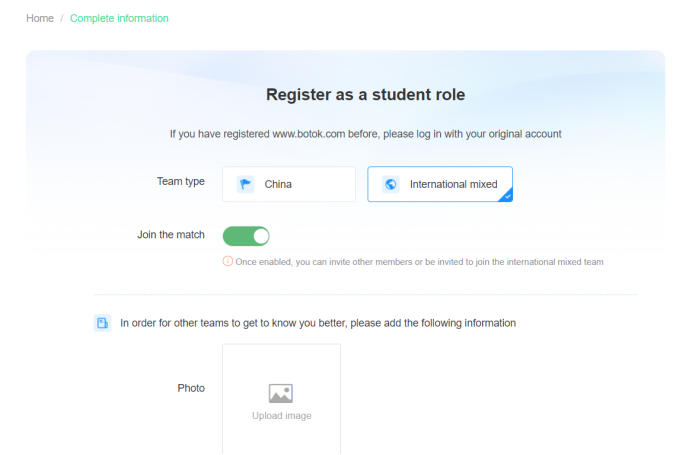Click the Register as a student role heading
The width and height of the screenshot is (692, 455).
pos(365,94)
